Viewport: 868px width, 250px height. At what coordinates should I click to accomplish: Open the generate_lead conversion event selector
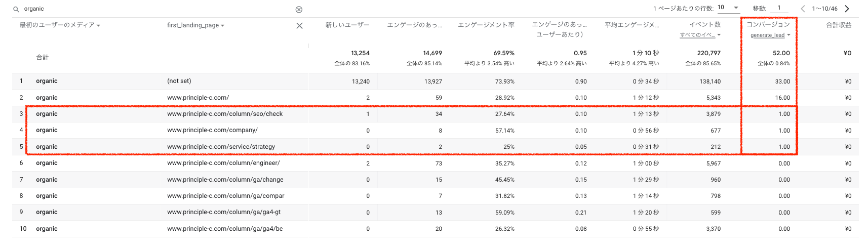770,35
